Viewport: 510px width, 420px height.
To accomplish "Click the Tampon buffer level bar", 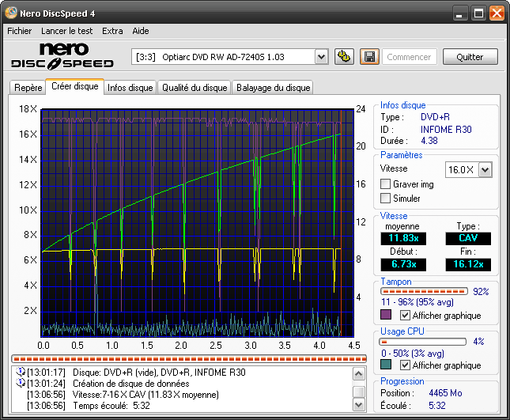I will coord(424,291).
